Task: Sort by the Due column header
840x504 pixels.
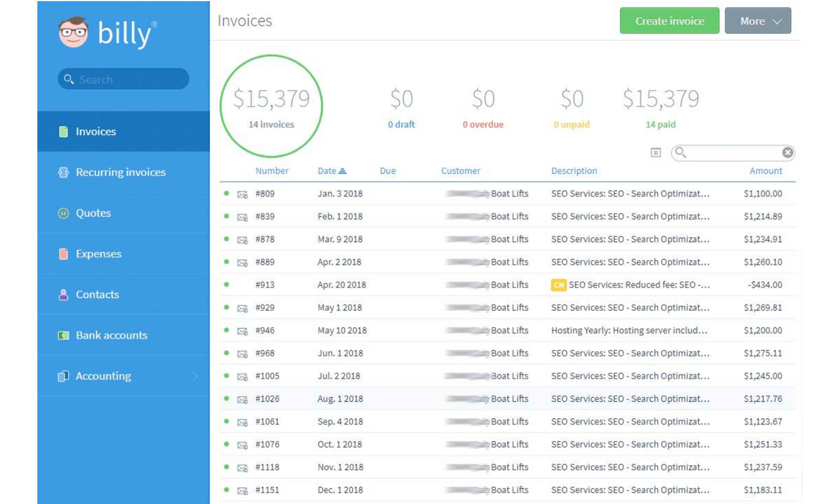Action: (387, 171)
